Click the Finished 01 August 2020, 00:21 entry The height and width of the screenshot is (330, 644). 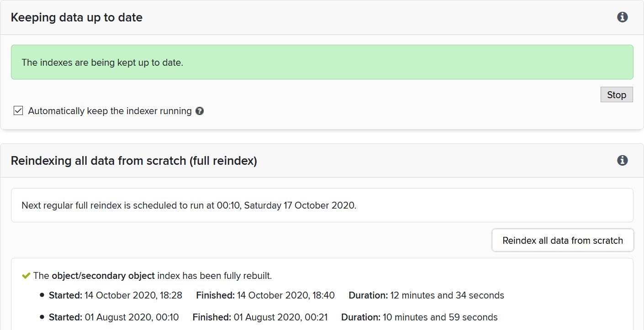click(260, 317)
